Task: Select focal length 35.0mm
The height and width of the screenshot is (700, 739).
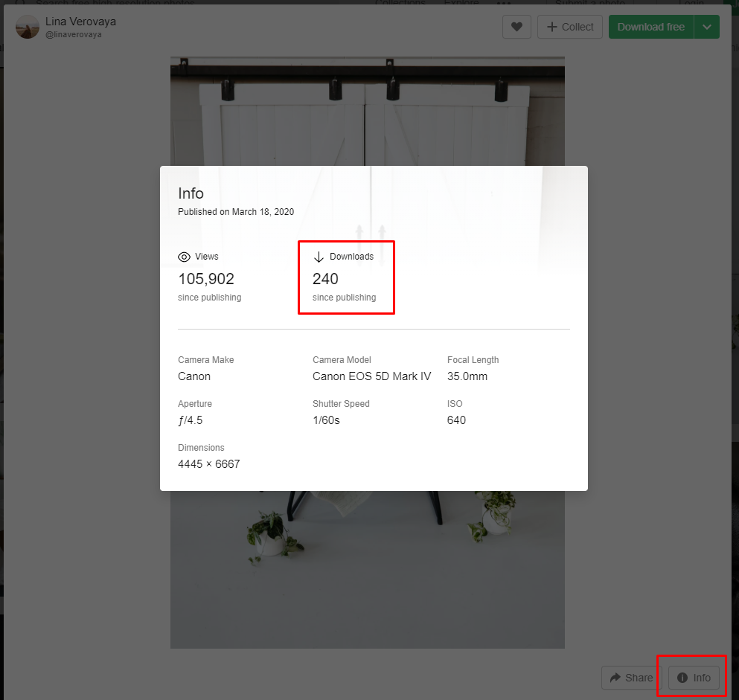Action: (467, 376)
